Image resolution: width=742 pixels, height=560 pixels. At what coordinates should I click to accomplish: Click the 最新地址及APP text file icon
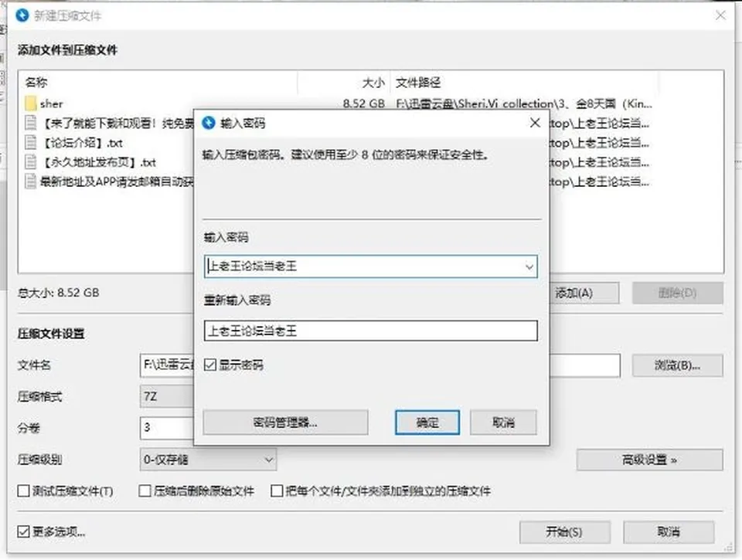click(31, 182)
